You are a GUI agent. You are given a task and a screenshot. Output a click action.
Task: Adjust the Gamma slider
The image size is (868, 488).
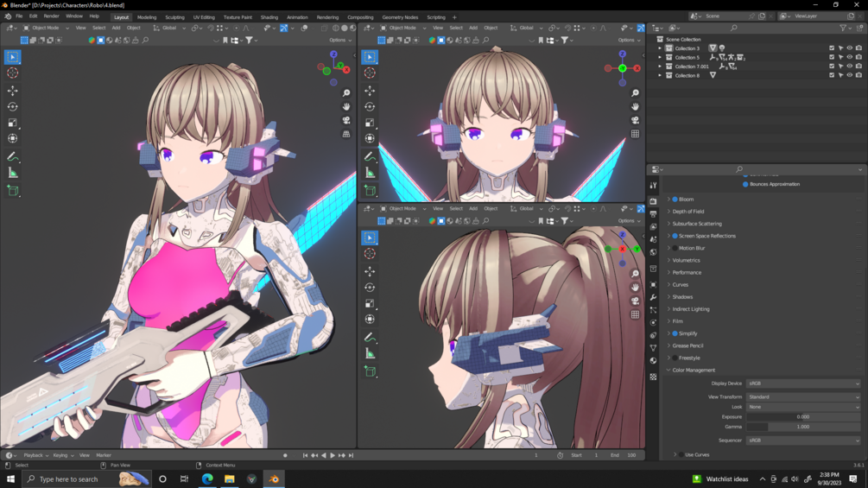coord(802,427)
